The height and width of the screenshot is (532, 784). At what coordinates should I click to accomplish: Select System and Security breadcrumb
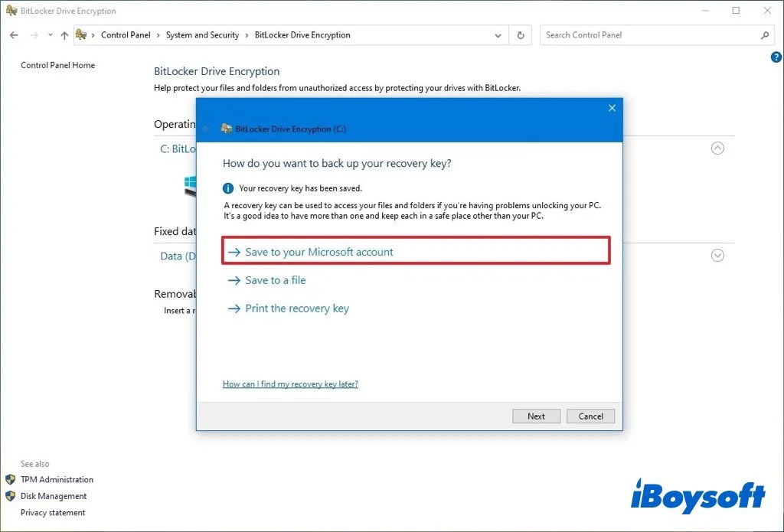pyautogui.click(x=202, y=35)
